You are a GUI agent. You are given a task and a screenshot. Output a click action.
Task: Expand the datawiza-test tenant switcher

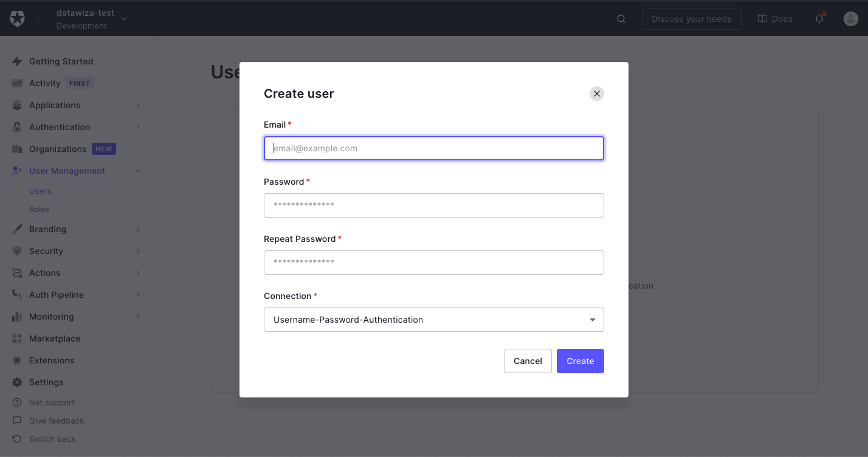[124, 18]
